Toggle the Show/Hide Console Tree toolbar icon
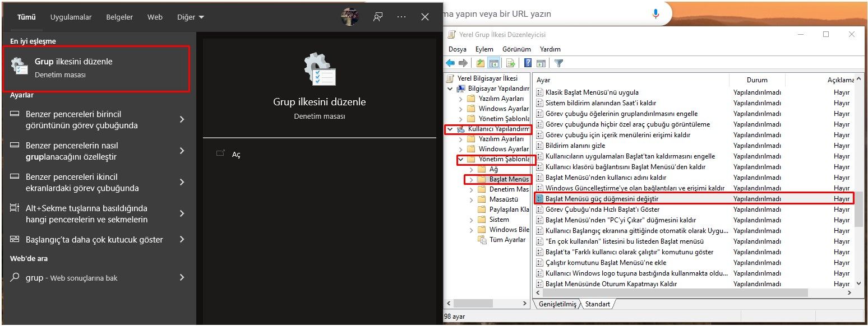Screen dimensions: 868x326 click(x=493, y=63)
